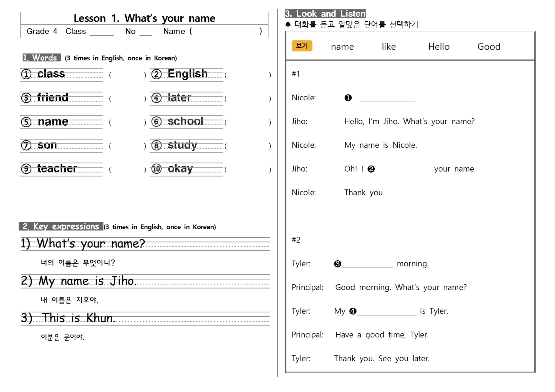555x392 pixels.
Task: Click blank number 1 marker in Nicole's line
Action: click(348, 98)
